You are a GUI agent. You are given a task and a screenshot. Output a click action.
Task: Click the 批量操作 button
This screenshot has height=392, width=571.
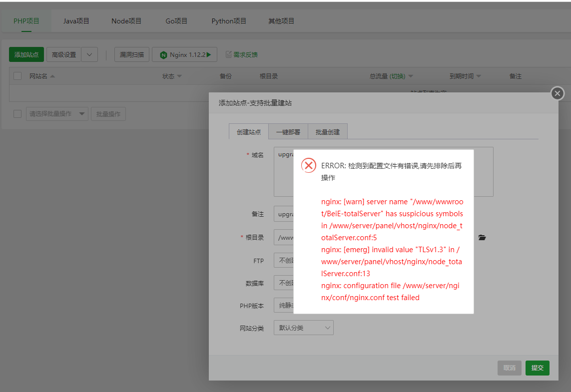(108, 114)
